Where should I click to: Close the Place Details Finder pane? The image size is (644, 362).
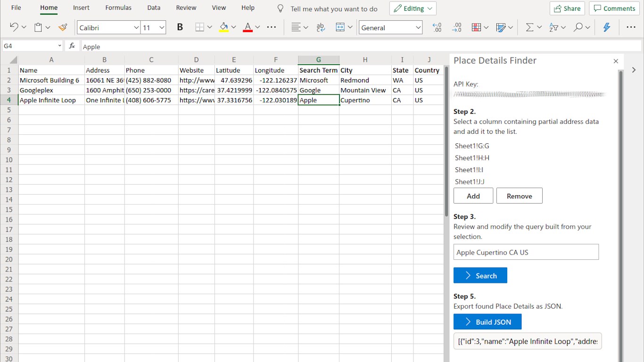pyautogui.click(x=616, y=61)
